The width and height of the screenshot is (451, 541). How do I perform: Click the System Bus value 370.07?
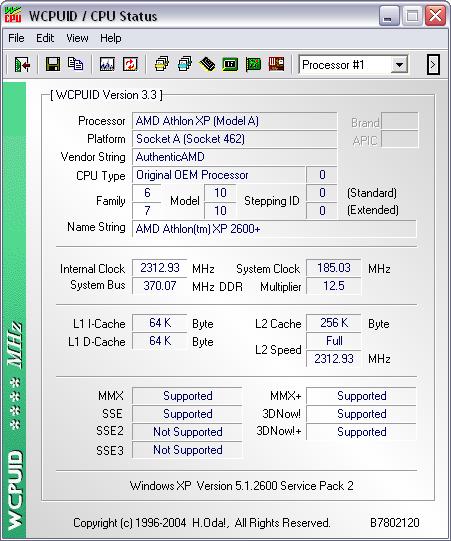(160, 286)
